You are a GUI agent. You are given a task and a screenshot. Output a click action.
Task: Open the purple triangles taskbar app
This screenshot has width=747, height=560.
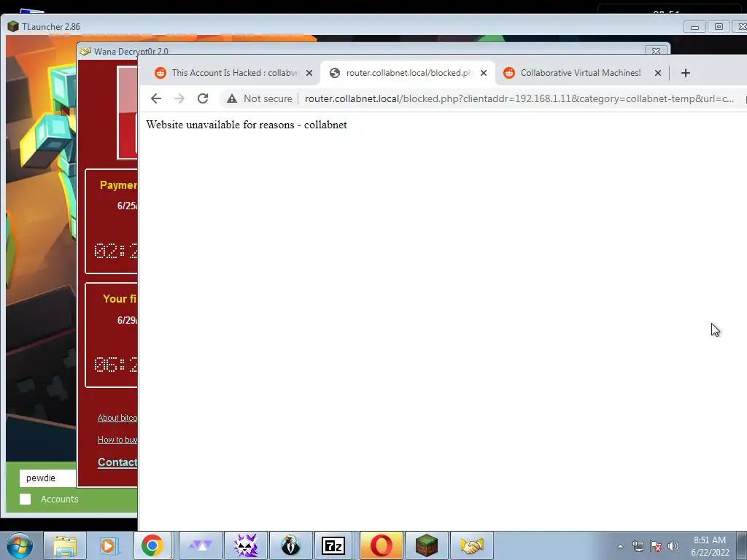coord(201,545)
